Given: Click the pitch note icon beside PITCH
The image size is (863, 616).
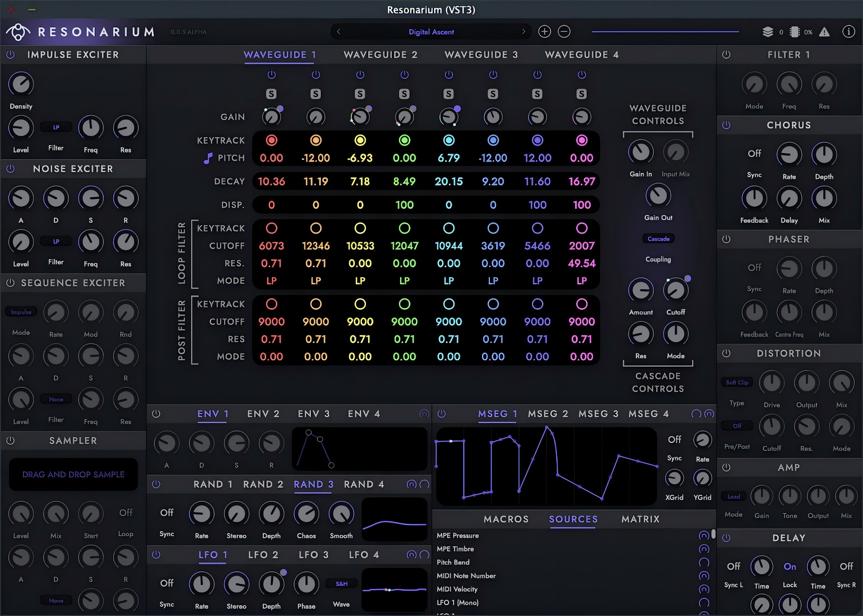Looking at the screenshot, I should (208, 158).
